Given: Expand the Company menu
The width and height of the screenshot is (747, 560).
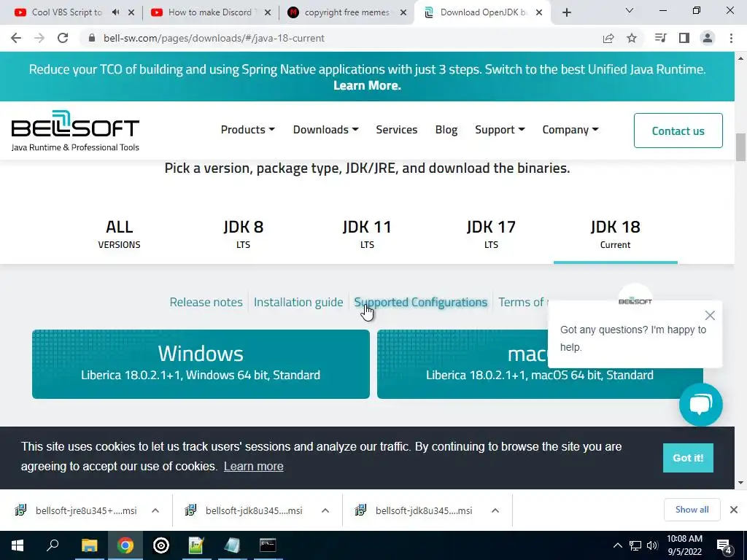Looking at the screenshot, I should pos(570,130).
